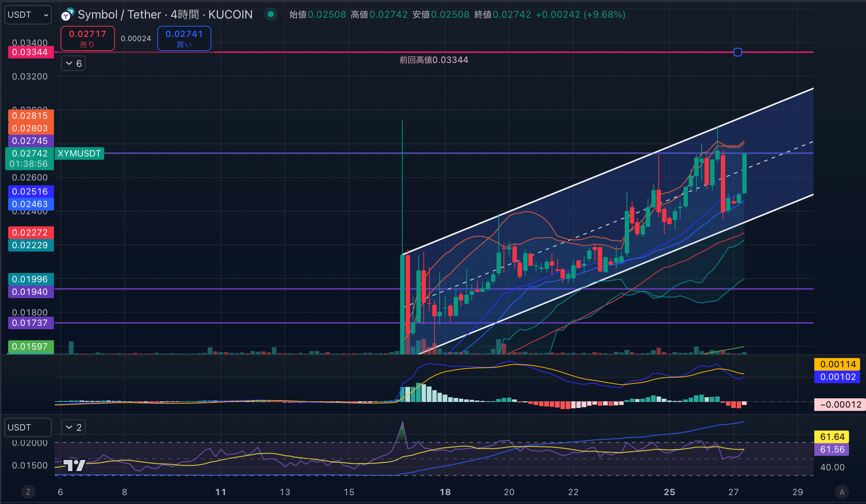Open the USDT currency dropdown at top
866x504 pixels.
28,15
